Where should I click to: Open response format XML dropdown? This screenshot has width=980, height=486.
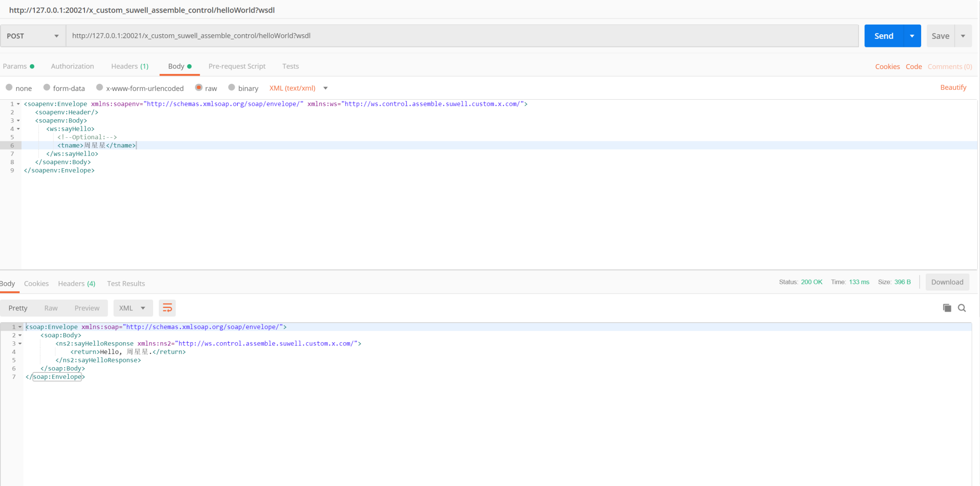tap(133, 308)
